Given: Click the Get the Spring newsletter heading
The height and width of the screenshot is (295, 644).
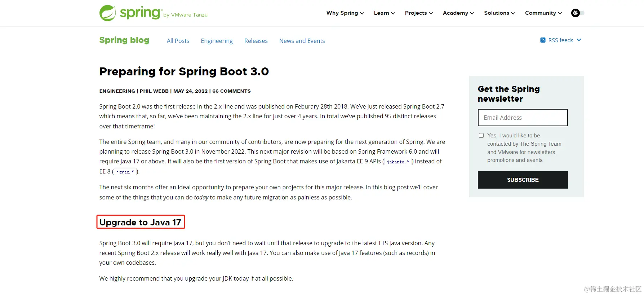Looking at the screenshot, I should pos(508,94).
